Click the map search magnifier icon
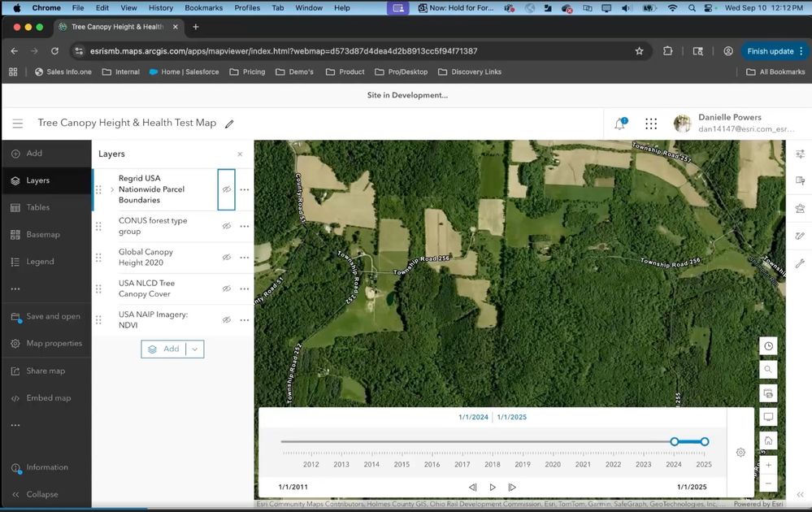The width and height of the screenshot is (812, 512). [768, 370]
